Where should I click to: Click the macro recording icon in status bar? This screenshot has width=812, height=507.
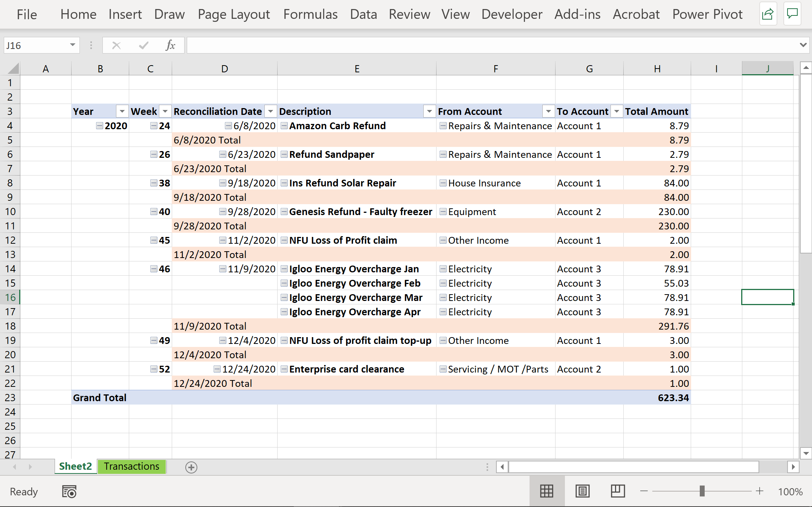pyautogui.click(x=69, y=492)
